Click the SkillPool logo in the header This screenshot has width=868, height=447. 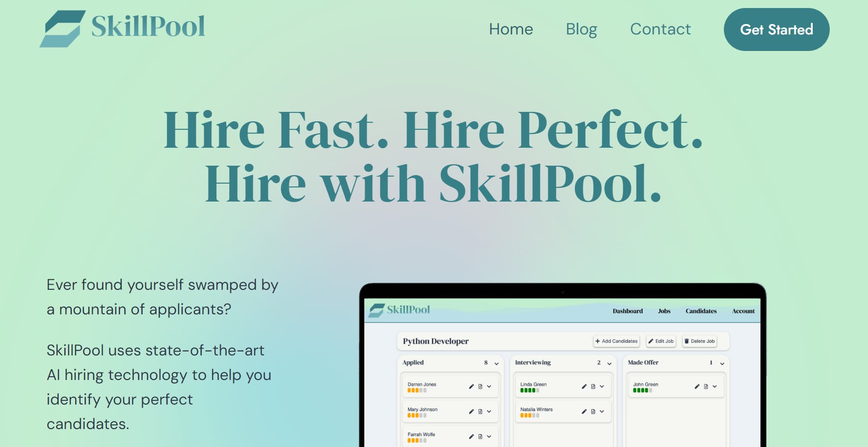(x=122, y=28)
